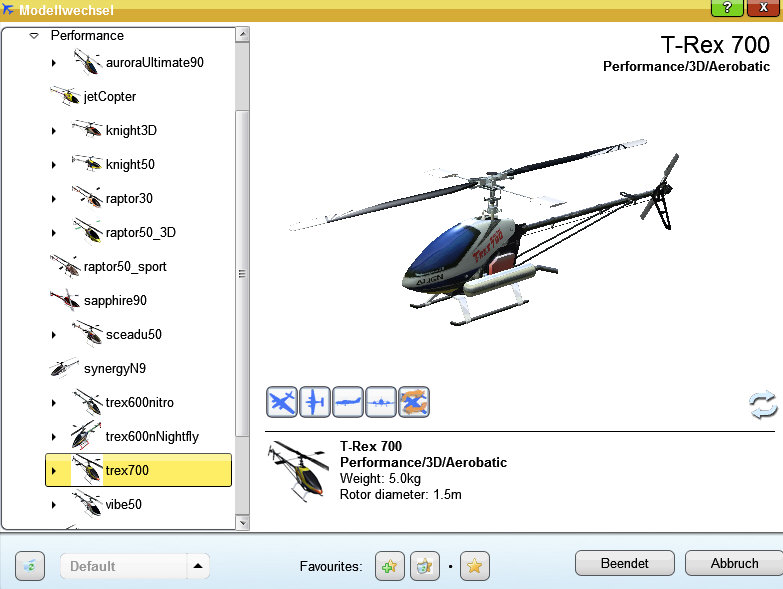Click the refresh arrows icon beside preview
This screenshot has height=589, width=783.
click(763, 405)
